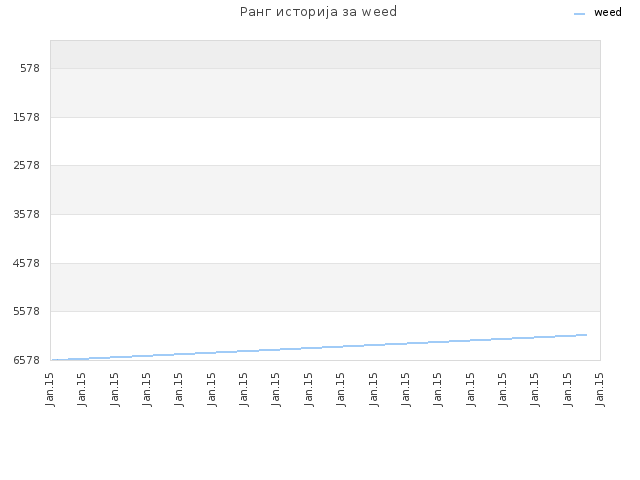Click the shaded band between 2578 and 3578
This screenshot has width=640, height=480.
(325, 190)
